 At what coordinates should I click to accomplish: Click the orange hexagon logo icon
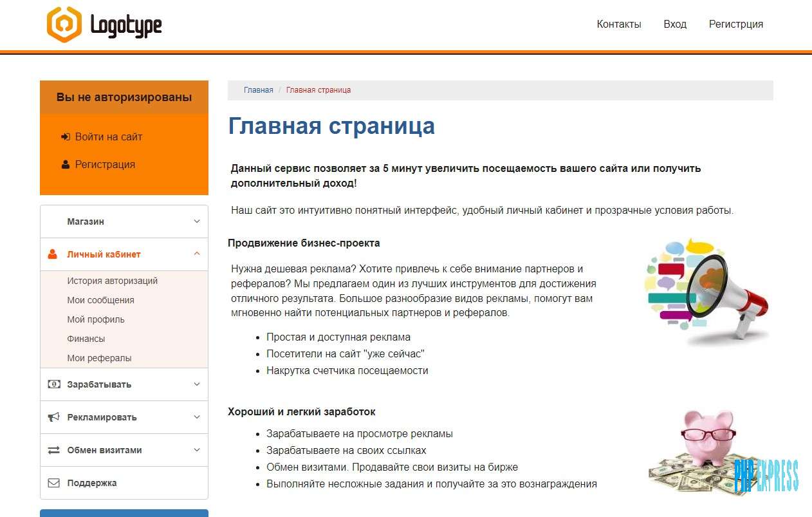64,24
